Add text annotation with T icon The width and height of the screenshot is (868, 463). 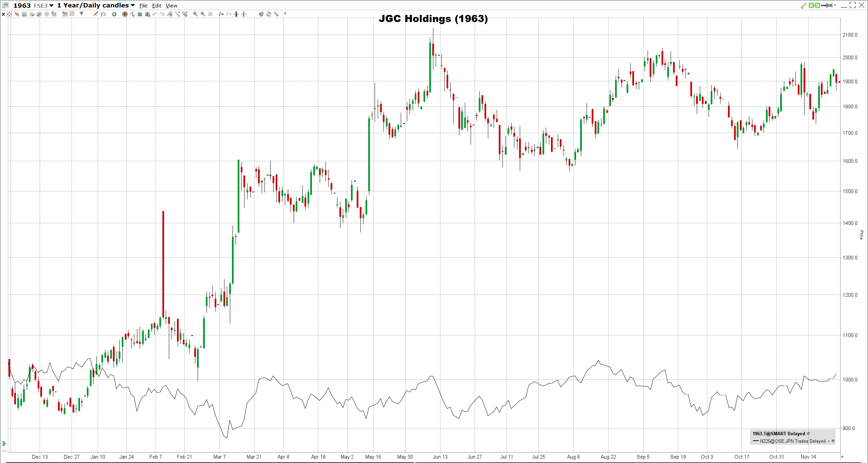tap(140, 14)
